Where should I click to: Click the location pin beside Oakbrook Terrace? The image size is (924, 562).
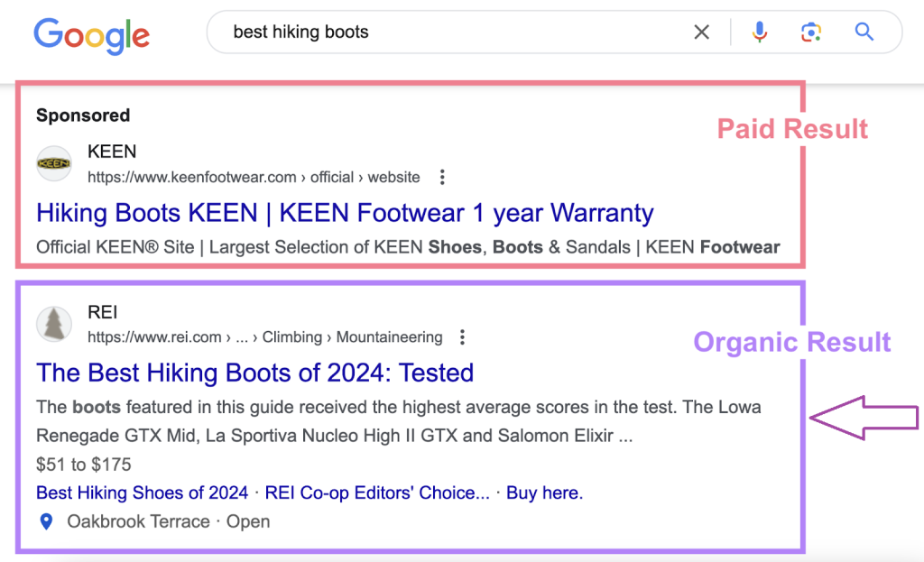[x=47, y=521]
